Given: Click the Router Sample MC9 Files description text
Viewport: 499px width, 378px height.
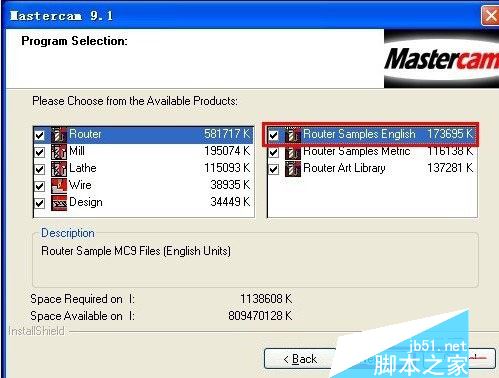Looking at the screenshot, I should [x=136, y=251].
